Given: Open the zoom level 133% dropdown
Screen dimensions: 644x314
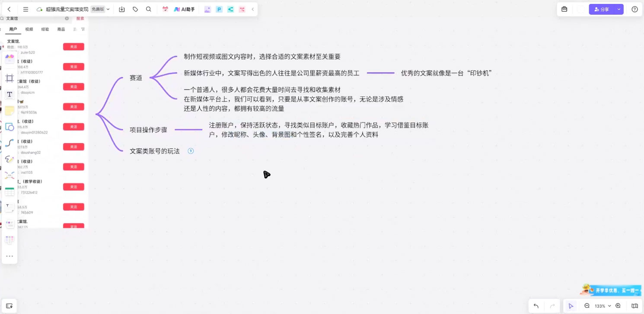Looking at the screenshot, I should (x=602, y=306).
